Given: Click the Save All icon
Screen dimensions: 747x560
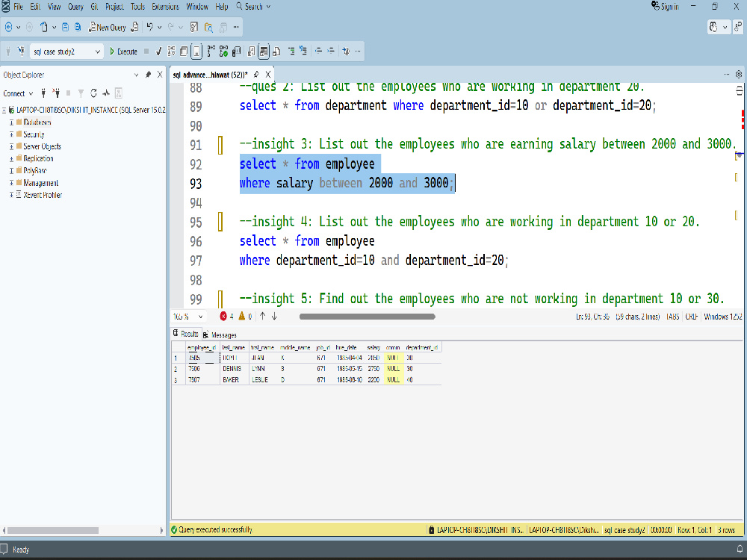Looking at the screenshot, I should click(78, 27).
